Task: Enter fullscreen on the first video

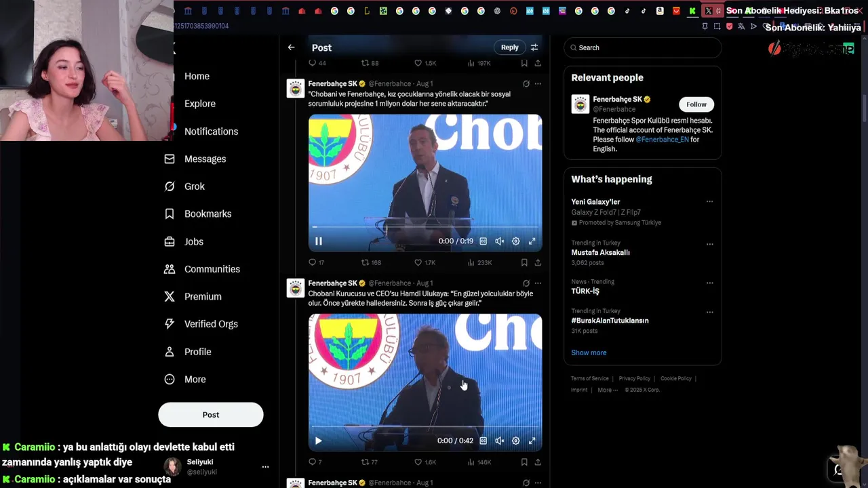Action: pos(532,241)
